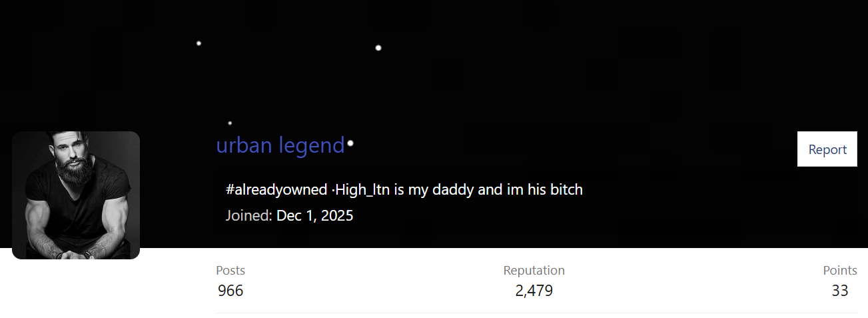Click the bearded man profile avatar
Viewport: 868px width, 318px height.
(x=76, y=195)
